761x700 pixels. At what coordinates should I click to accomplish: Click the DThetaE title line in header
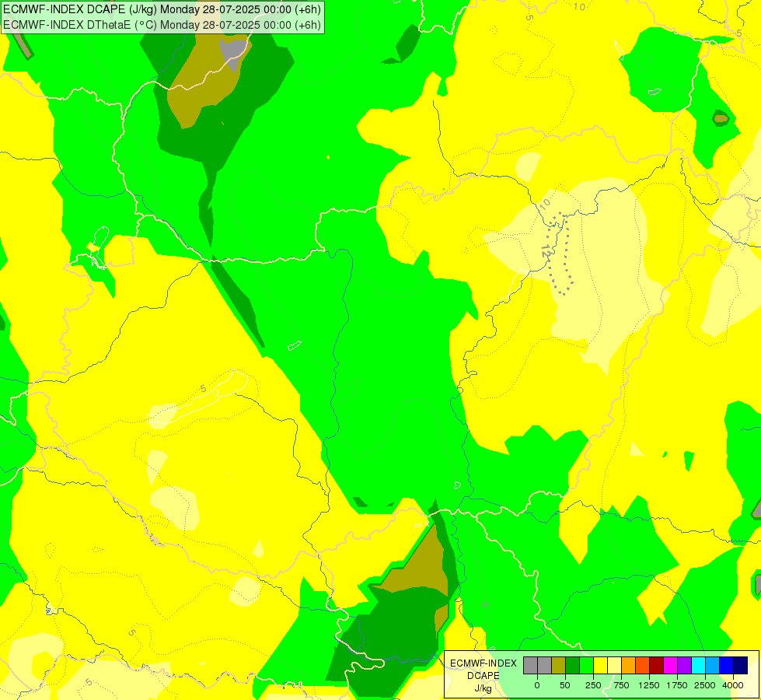pyautogui.click(x=162, y=25)
